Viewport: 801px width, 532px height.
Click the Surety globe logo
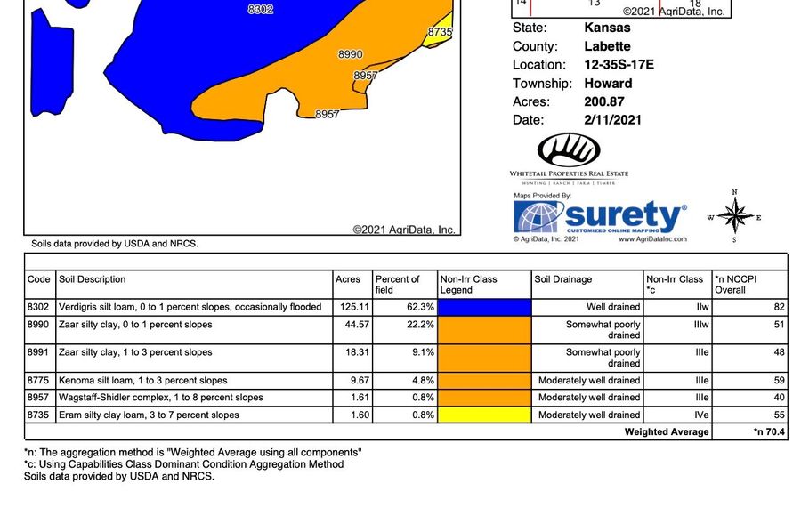538,216
